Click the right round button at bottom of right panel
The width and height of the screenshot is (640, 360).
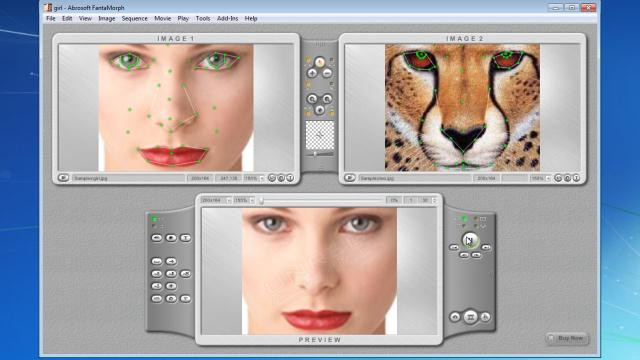tap(485, 317)
